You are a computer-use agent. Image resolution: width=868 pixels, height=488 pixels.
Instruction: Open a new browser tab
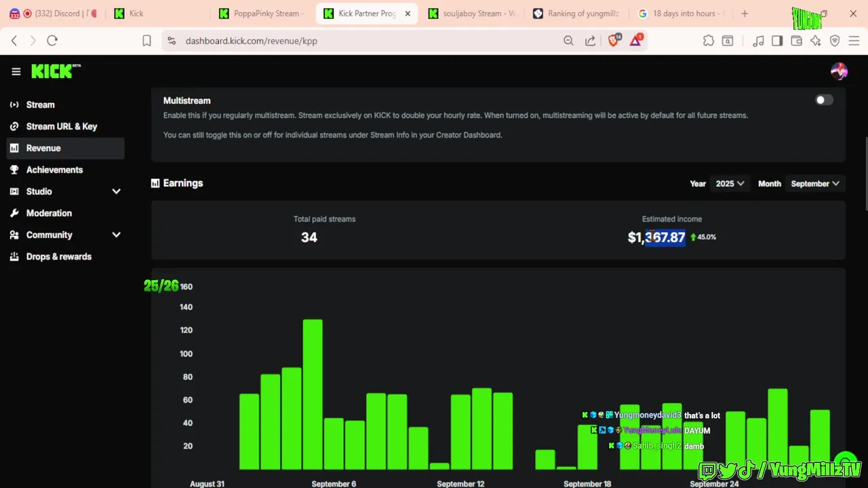pyautogui.click(x=745, y=14)
